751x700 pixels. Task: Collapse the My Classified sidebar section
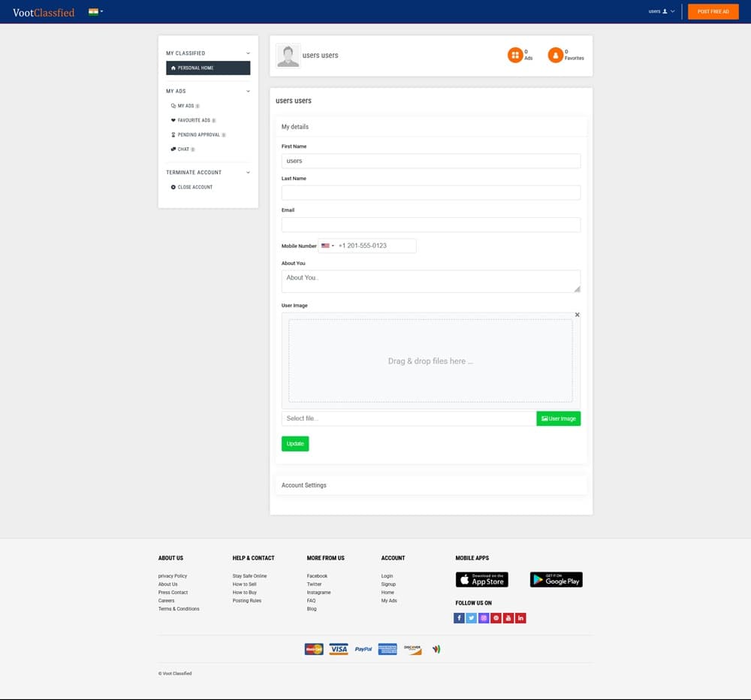click(248, 53)
